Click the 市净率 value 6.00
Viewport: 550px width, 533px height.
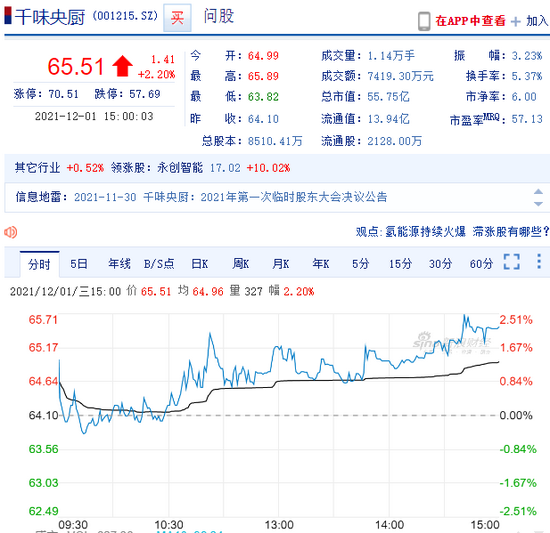[x=524, y=96]
